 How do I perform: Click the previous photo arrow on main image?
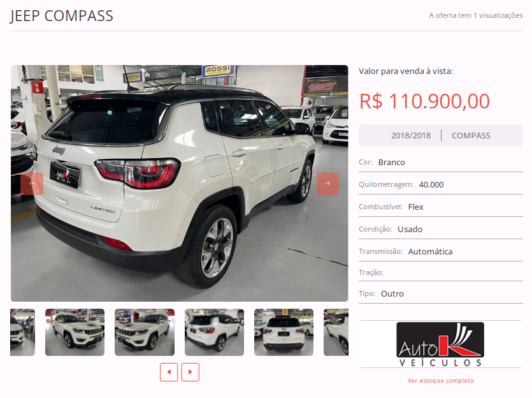tap(32, 184)
